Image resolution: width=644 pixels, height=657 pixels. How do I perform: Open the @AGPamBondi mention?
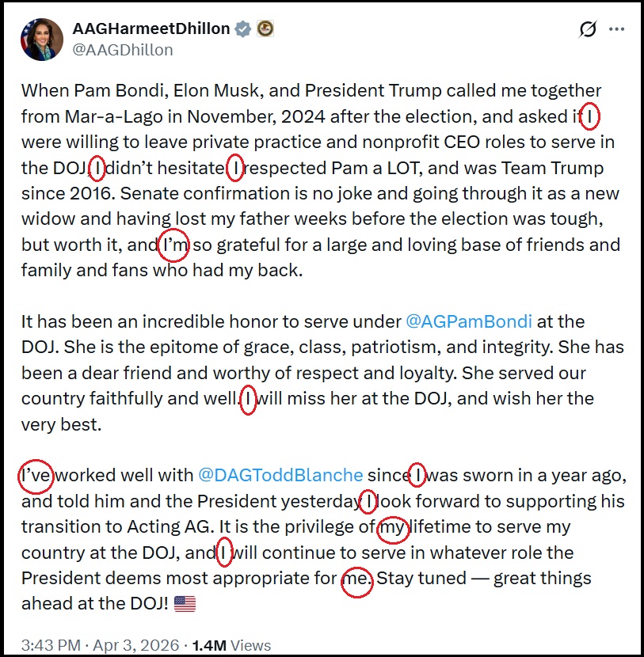pyautogui.click(x=469, y=321)
